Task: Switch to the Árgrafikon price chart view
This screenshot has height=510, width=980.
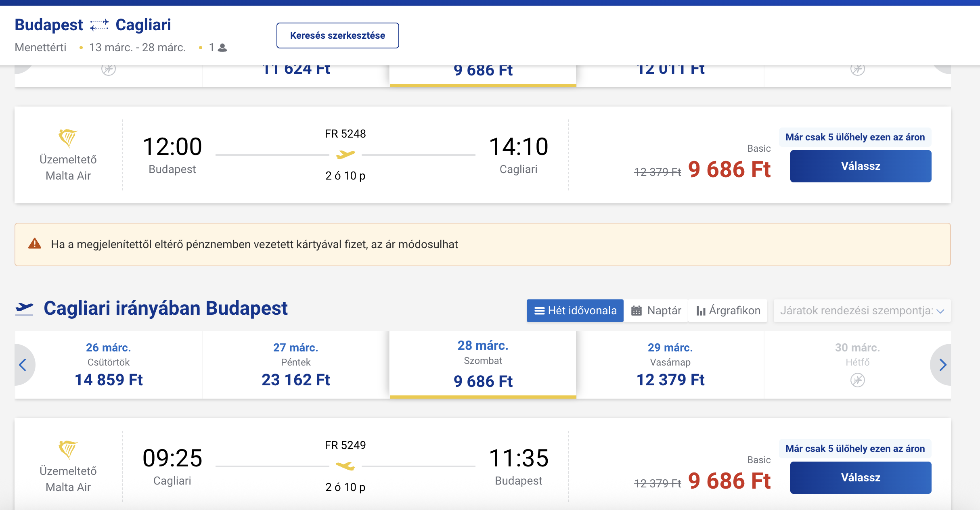Action: tap(728, 311)
